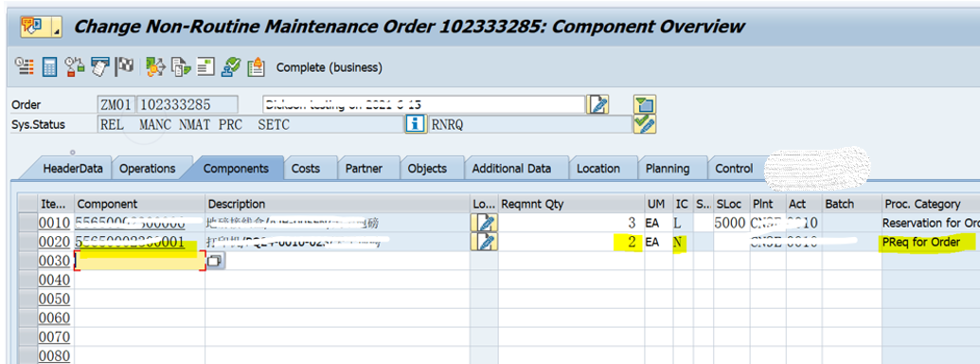Screen dimensions: 980x364
Task: Open the dropdown arrow beside the title icon
Action: coord(56,27)
